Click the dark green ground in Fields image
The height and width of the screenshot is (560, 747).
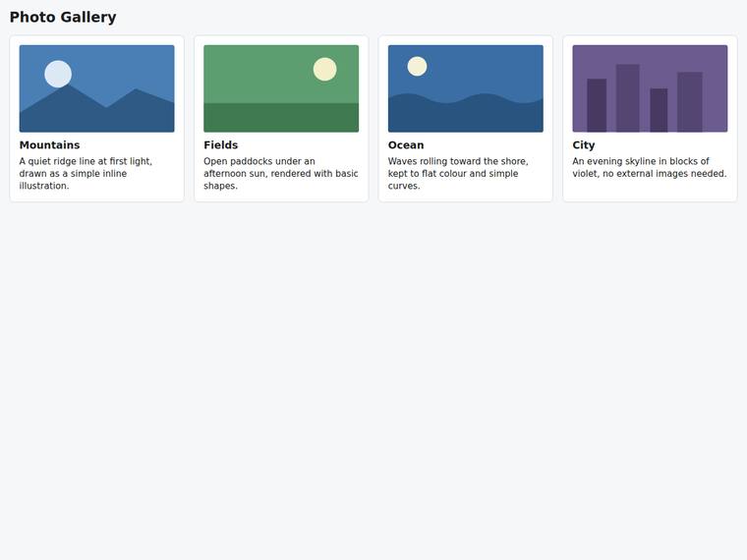tap(281, 118)
